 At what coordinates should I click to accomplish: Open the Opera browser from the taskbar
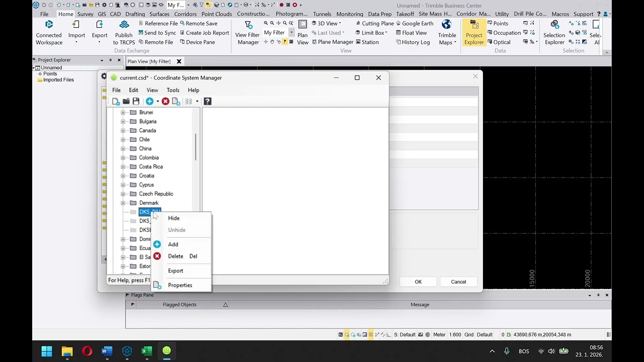(87, 351)
